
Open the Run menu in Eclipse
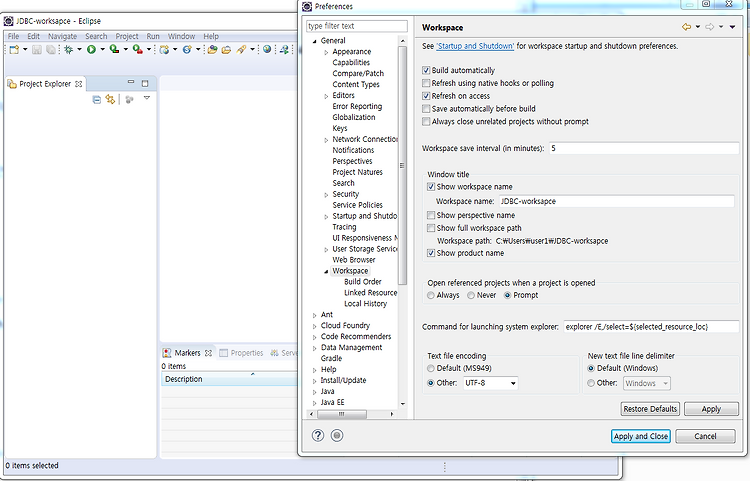tap(153, 36)
